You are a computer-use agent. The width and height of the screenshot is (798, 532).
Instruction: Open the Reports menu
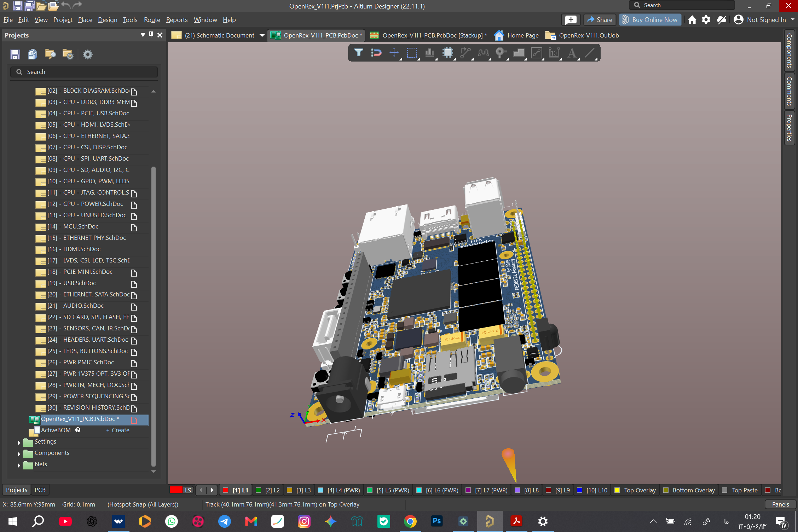point(177,20)
